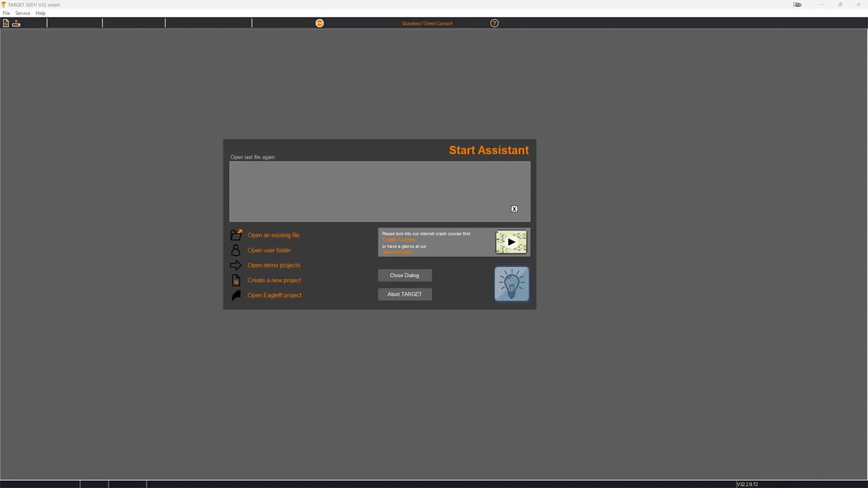The image size is (868, 488).
Task: Click Open demo projects link
Action: [x=274, y=265]
